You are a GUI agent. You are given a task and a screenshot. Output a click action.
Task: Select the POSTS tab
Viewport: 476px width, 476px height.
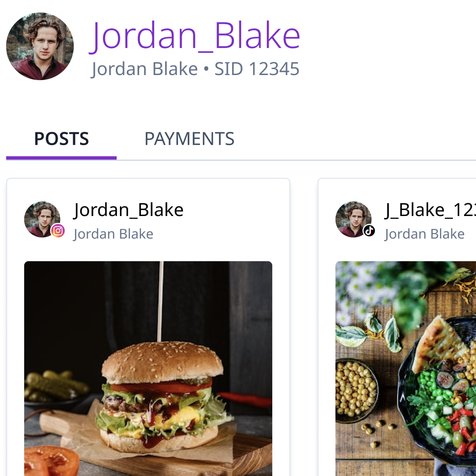(61, 139)
